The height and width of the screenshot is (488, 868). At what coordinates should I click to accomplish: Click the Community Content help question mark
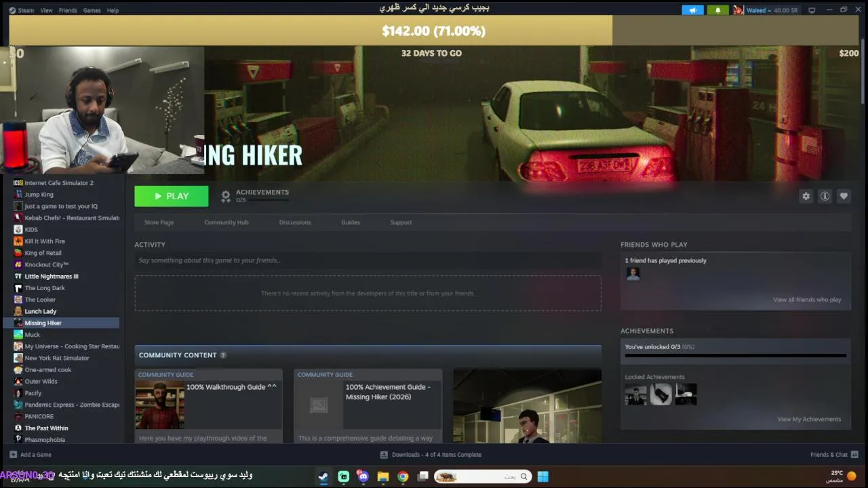point(223,355)
